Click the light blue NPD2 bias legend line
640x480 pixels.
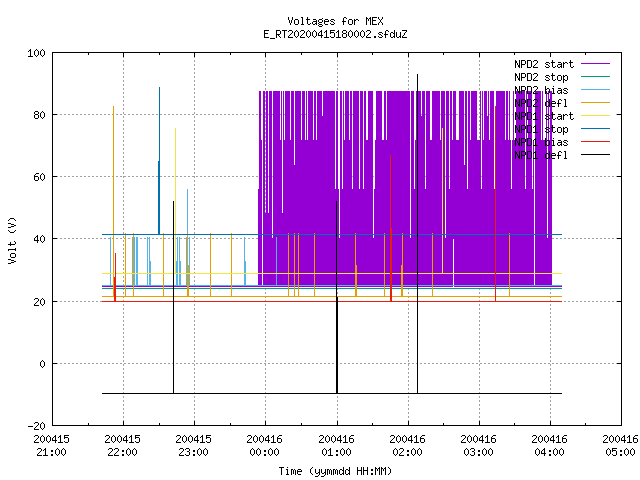pyautogui.click(x=595, y=90)
